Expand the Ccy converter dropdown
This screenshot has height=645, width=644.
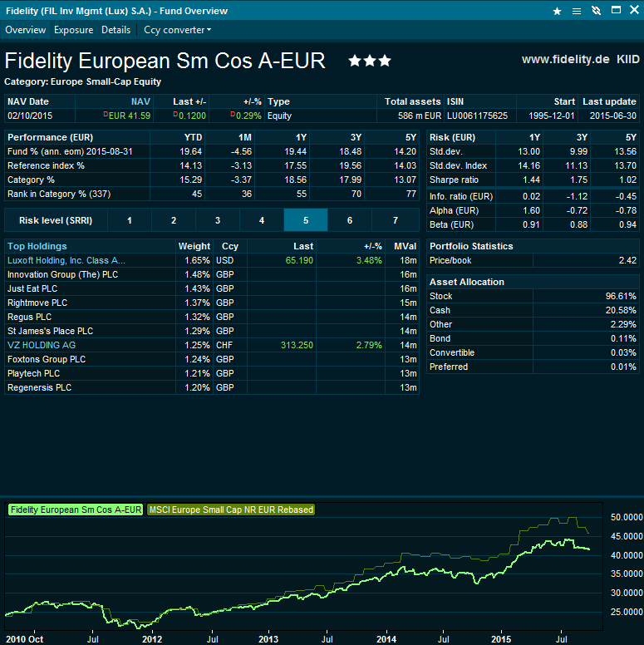177,30
